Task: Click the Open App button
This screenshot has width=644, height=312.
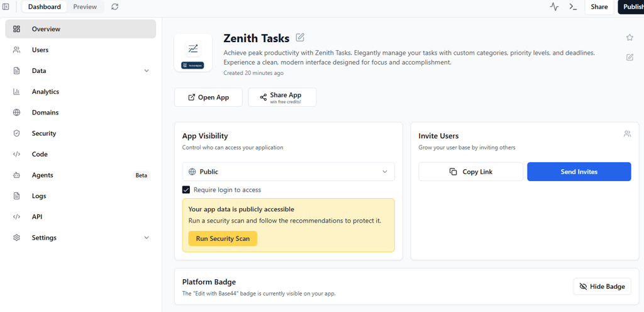Action: (x=208, y=97)
